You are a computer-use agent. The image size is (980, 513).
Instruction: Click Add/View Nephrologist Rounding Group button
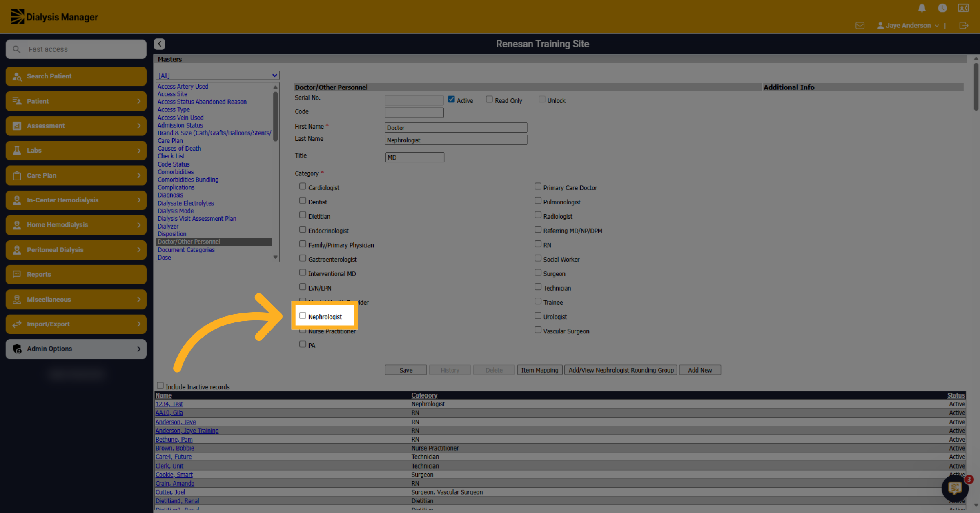(621, 370)
